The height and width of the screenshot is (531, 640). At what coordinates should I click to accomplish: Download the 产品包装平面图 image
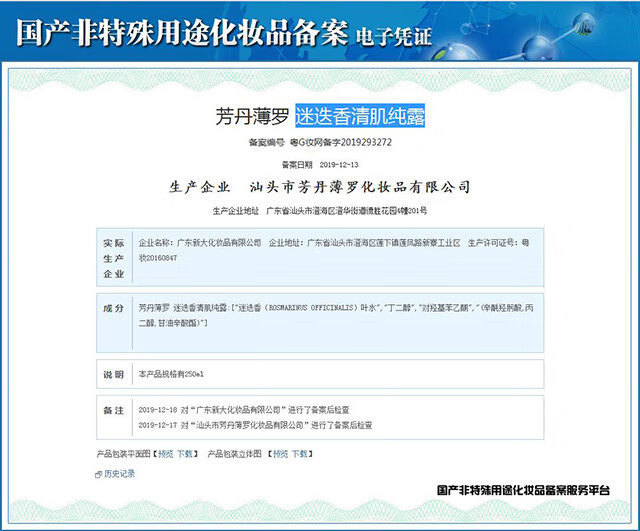click(x=185, y=454)
